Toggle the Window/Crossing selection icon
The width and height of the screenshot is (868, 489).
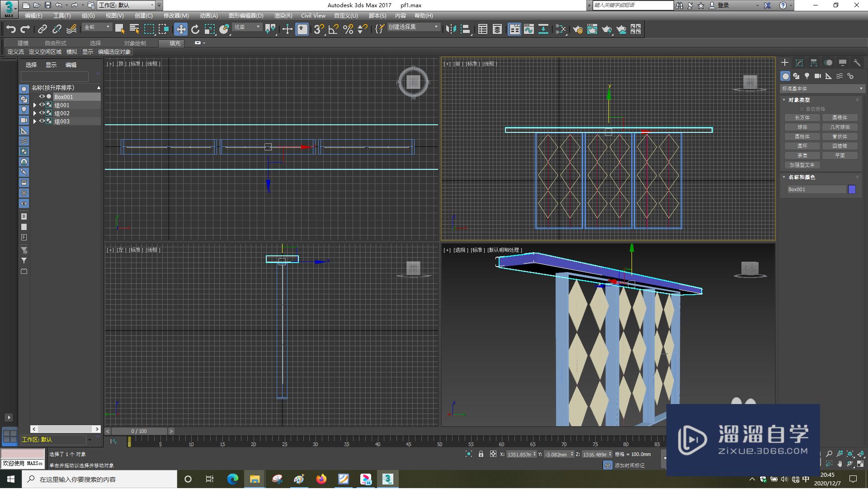(163, 29)
